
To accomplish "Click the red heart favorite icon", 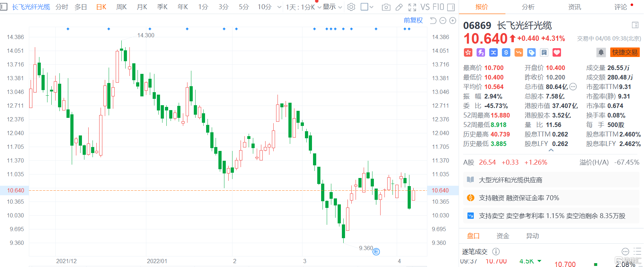I will [557, 52].
